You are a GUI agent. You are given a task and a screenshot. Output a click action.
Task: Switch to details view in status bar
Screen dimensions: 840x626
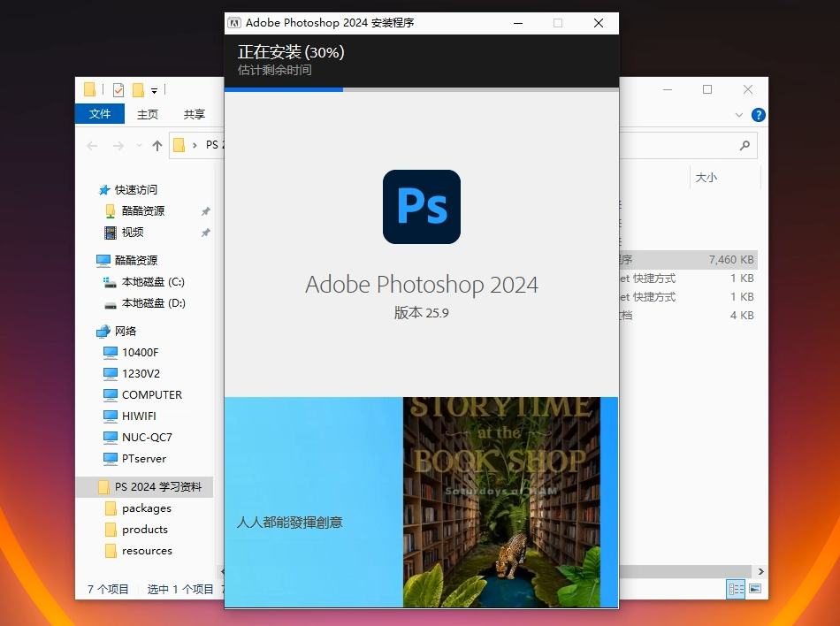(735, 589)
